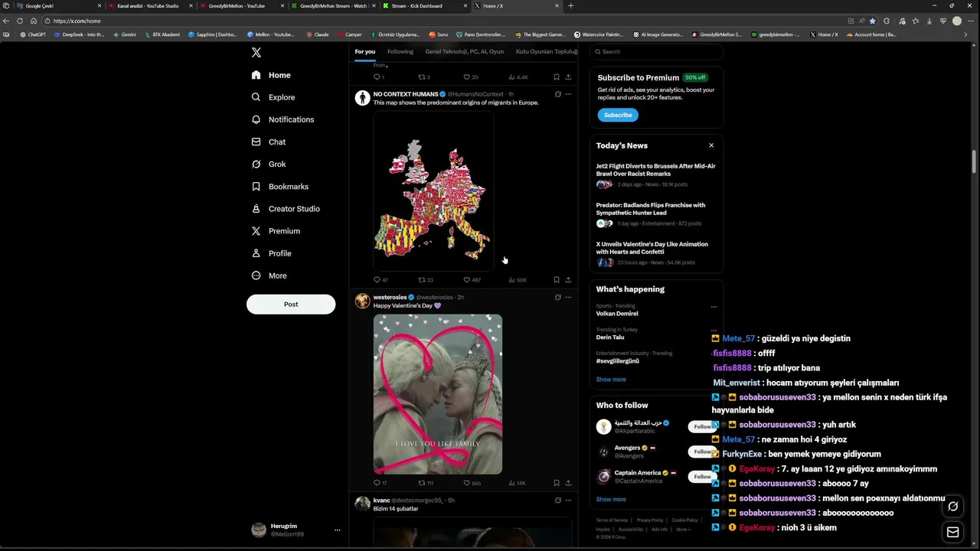Open the Kutu Oyunları Topluluğu tab
The width and height of the screenshot is (980, 551).
pyautogui.click(x=547, y=51)
